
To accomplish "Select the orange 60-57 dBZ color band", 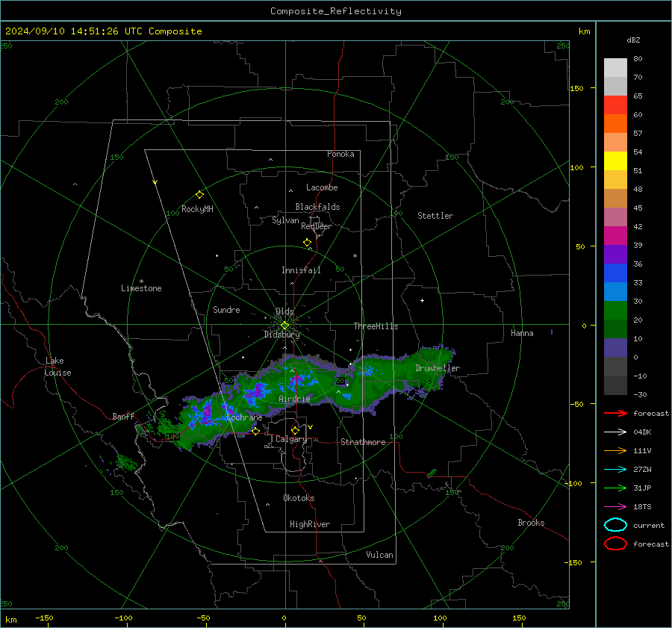I will [615, 124].
